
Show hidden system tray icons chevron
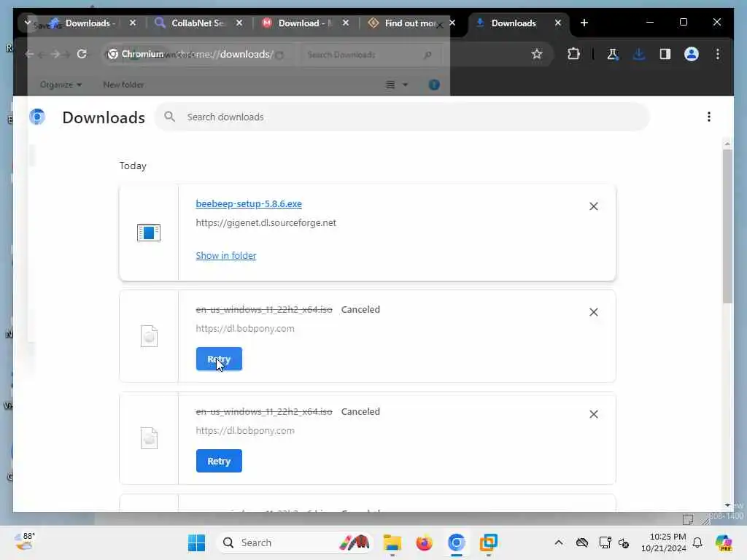tap(559, 542)
